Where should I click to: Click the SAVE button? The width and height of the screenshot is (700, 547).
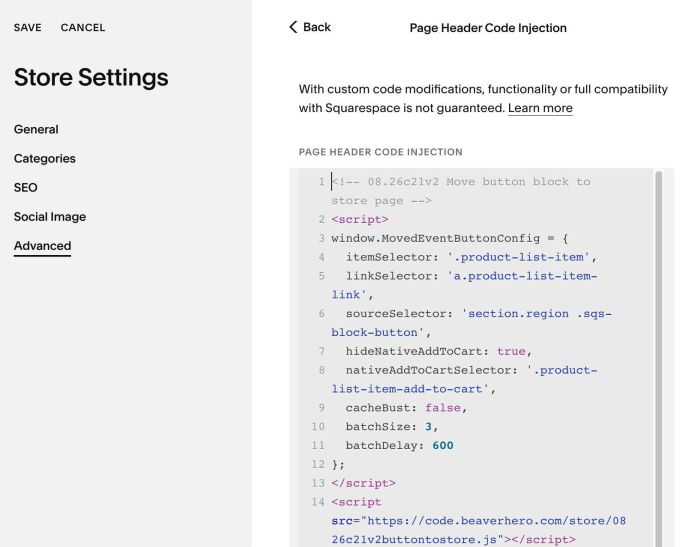pyautogui.click(x=28, y=28)
